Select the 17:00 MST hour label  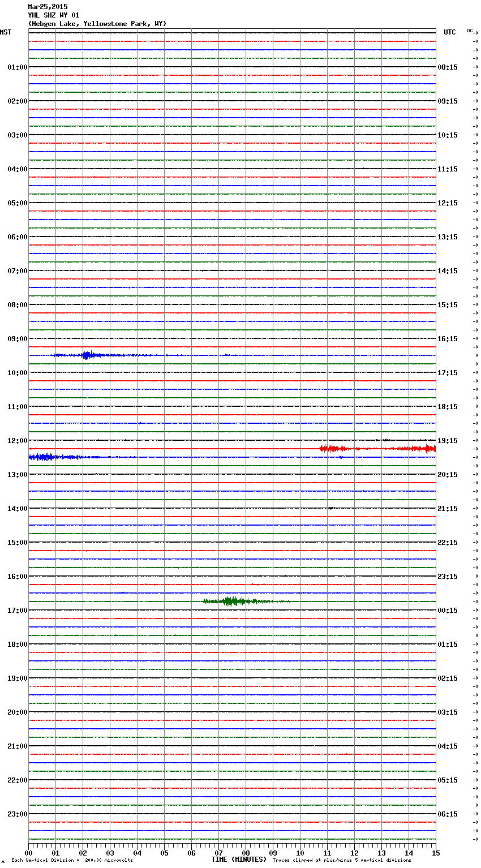pyautogui.click(x=18, y=611)
